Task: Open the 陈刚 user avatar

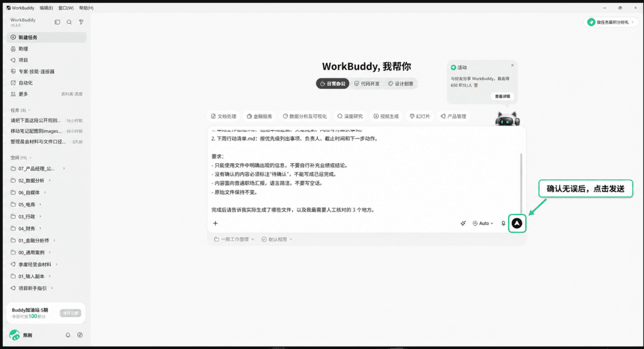Action: [15, 335]
